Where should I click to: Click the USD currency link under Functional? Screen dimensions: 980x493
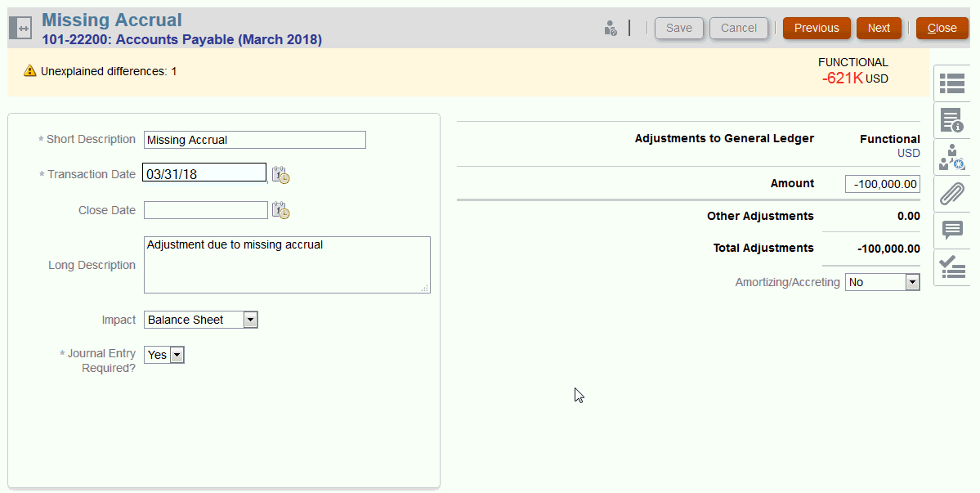pyautogui.click(x=908, y=153)
